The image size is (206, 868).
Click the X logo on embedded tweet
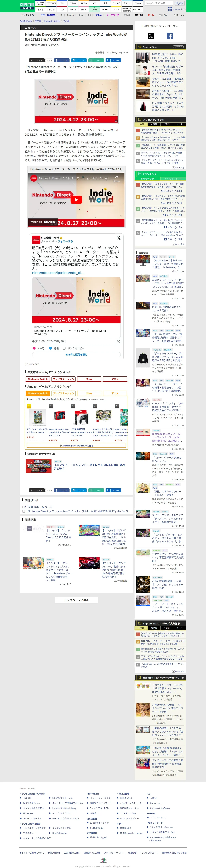tap(118, 238)
